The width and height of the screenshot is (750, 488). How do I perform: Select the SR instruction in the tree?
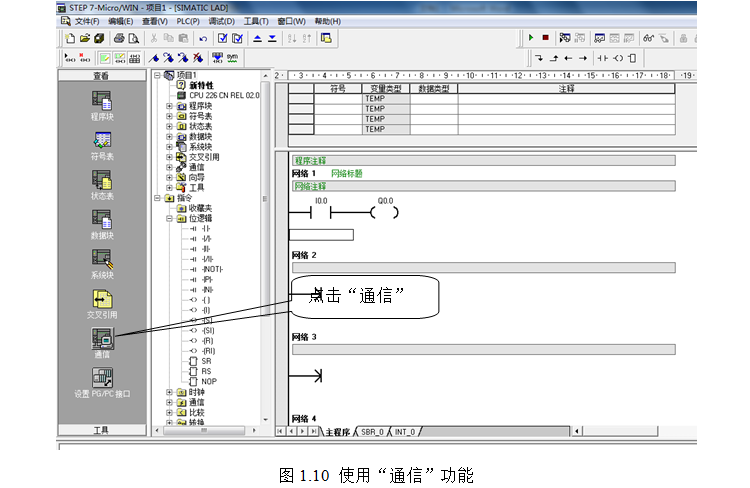click(206, 361)
